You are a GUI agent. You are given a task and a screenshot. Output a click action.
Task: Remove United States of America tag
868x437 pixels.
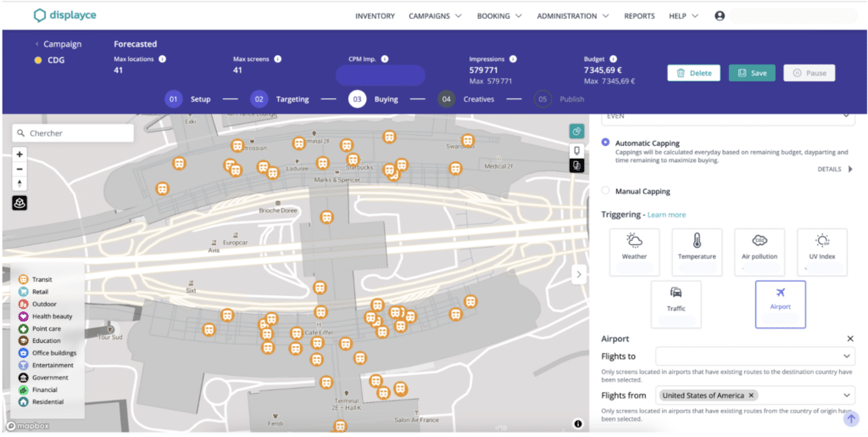coord(751,395)
